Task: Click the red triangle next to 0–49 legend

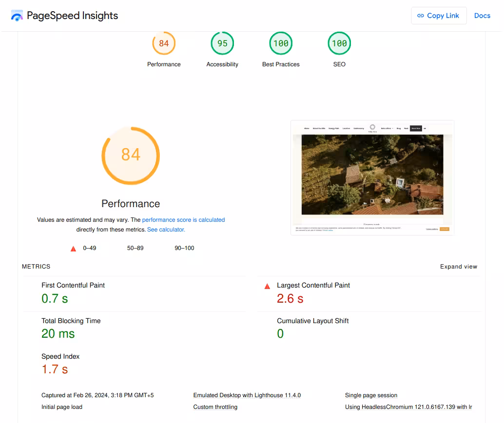Action: (73, 249)
